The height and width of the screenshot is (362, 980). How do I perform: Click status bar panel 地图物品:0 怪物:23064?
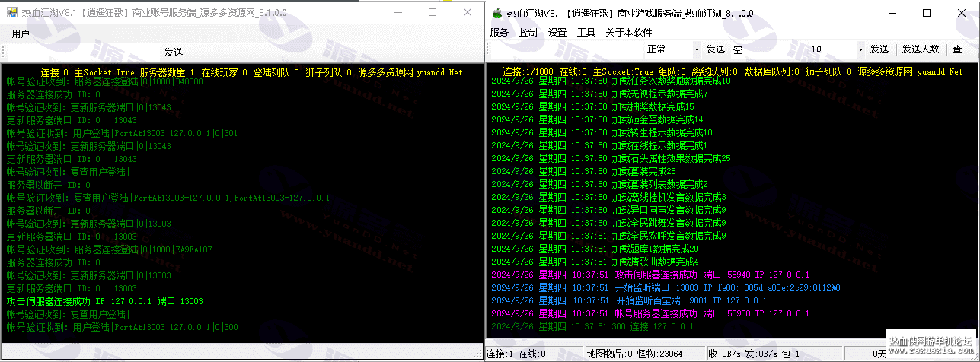pyautogui.click(x=644, y=354)
